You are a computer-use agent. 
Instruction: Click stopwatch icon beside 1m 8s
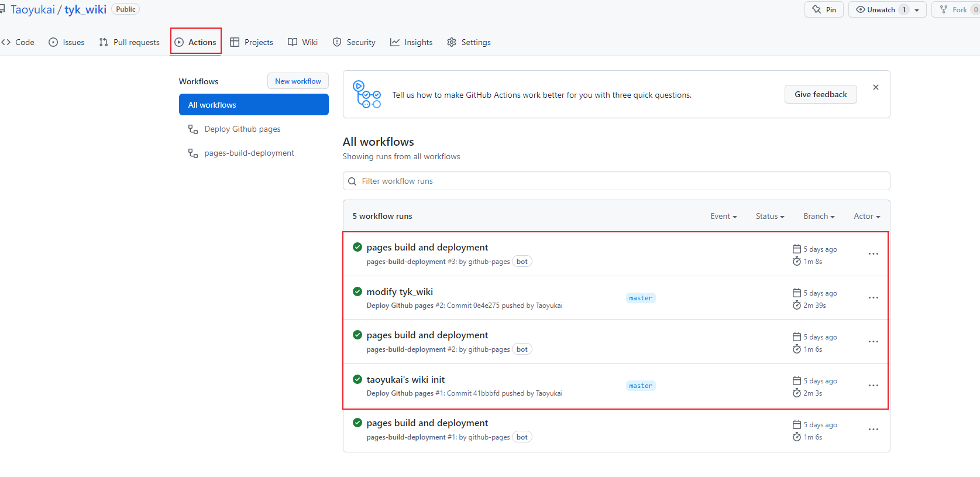point(797,261)
